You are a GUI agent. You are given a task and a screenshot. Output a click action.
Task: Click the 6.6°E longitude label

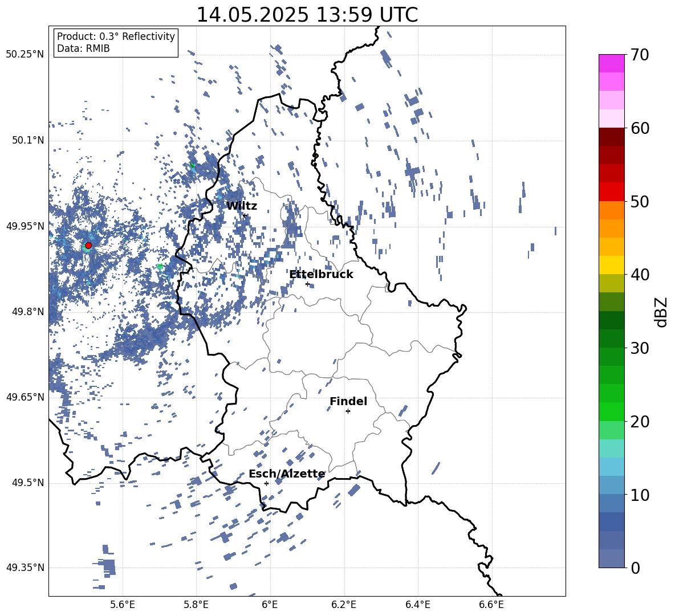(x=491, y=605)
